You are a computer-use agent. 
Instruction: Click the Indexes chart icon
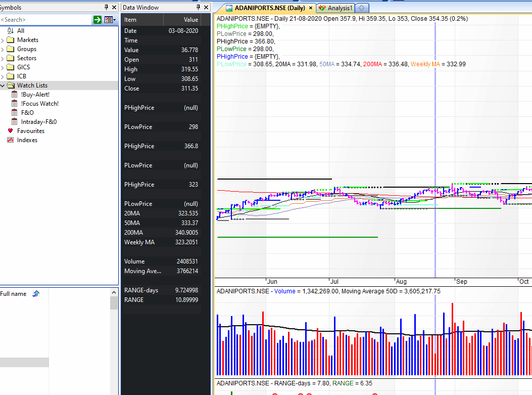click(x=11, y=140)
